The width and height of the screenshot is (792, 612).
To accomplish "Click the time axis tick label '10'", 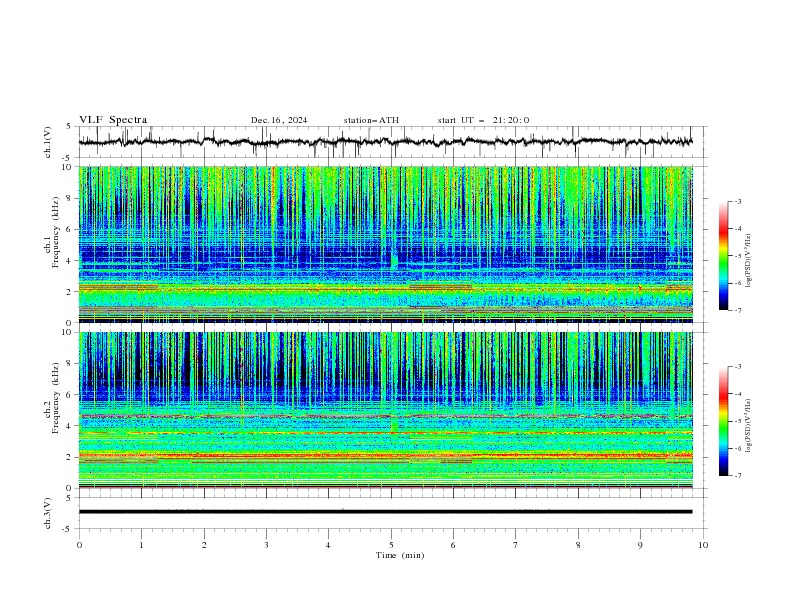I will tap(703, 545).
